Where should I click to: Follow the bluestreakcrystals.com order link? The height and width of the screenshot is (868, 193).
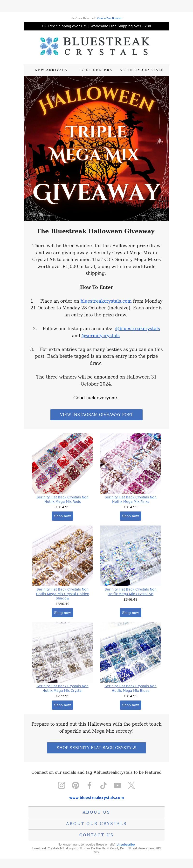[106, 301]
